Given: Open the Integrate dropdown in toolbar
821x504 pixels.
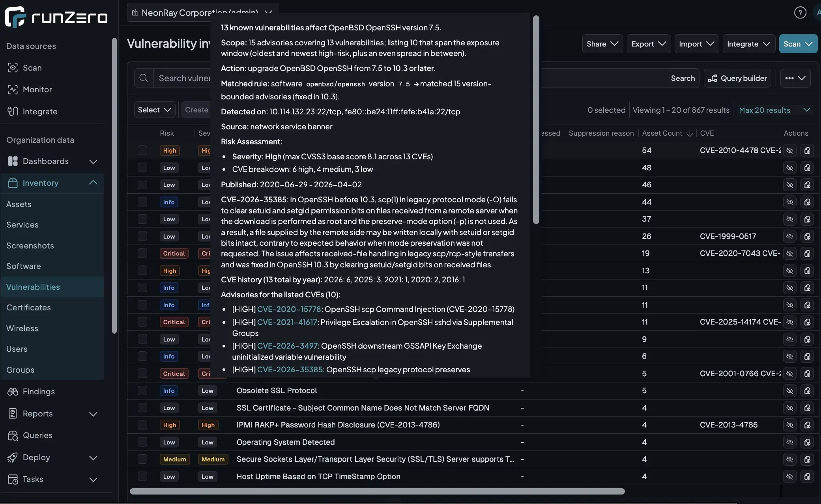Looking at the screenshot, I should [749, 44].
